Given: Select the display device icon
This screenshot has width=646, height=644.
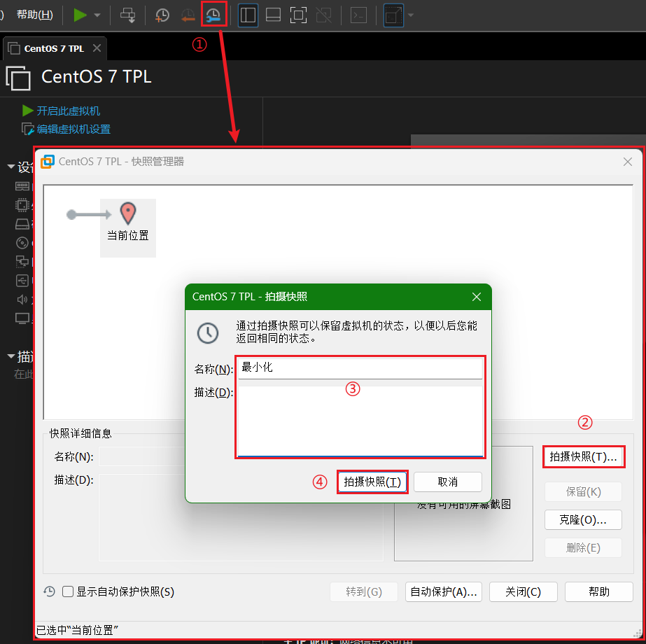Looking at the screenshot, I should point(22,318).
